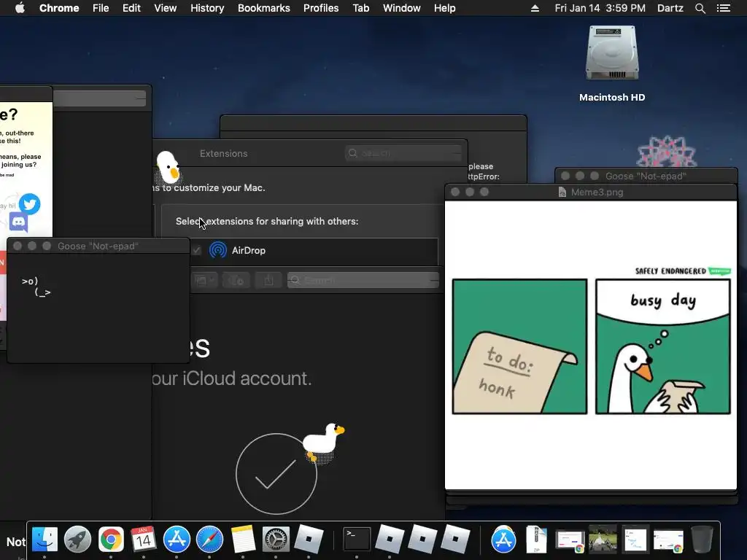Open the View menu

tap(166, 8)
